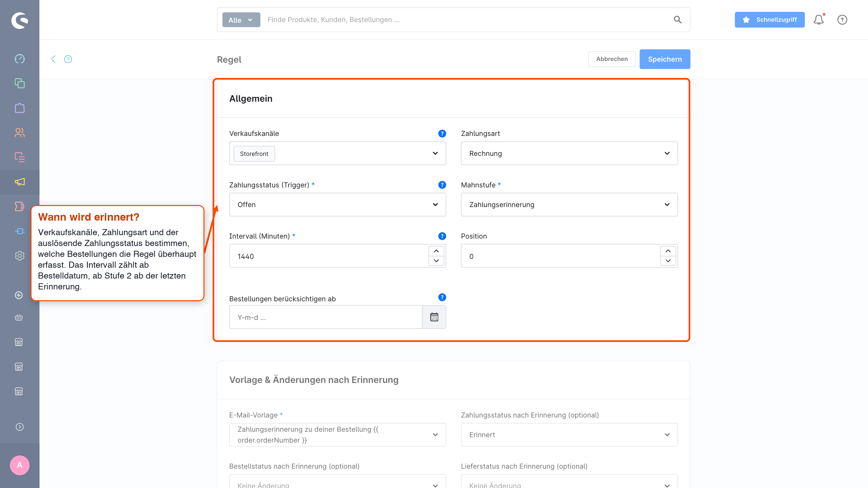
Task: Show help for Zahlungsstatus (Trigger)
Action: click(442, 185)
